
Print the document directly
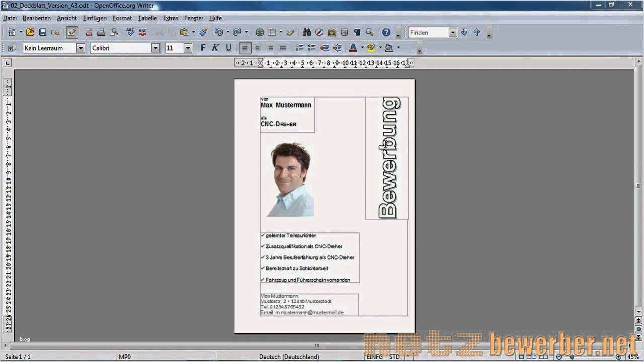pos(101,32)
